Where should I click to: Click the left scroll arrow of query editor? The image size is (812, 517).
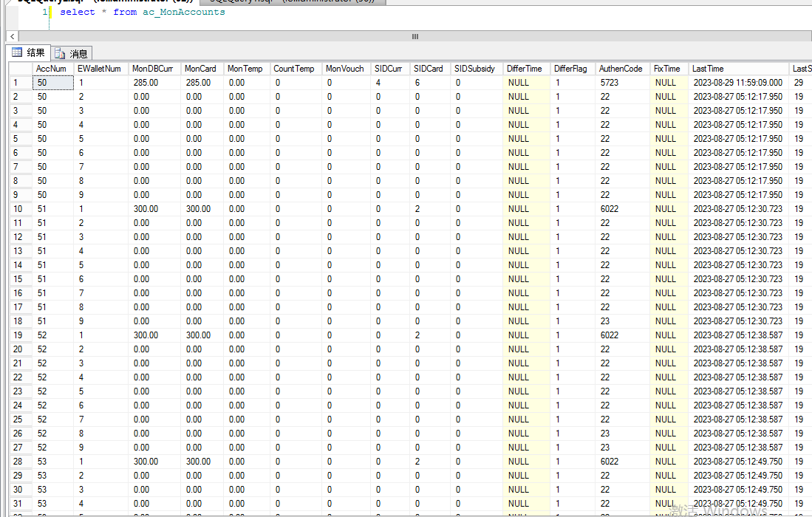pos(12,36)
